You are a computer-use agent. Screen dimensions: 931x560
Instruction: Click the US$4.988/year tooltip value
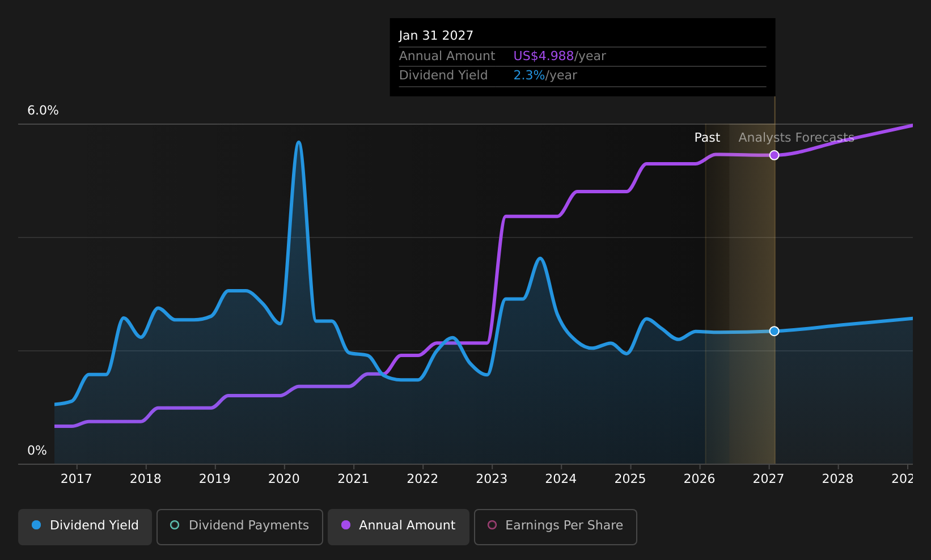coord(560,56)
